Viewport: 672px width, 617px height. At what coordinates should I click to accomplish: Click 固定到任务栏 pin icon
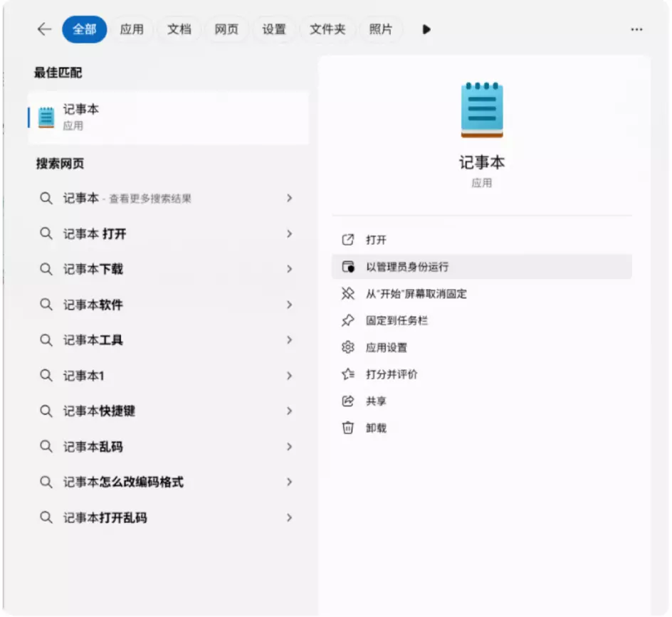point(347,320)
